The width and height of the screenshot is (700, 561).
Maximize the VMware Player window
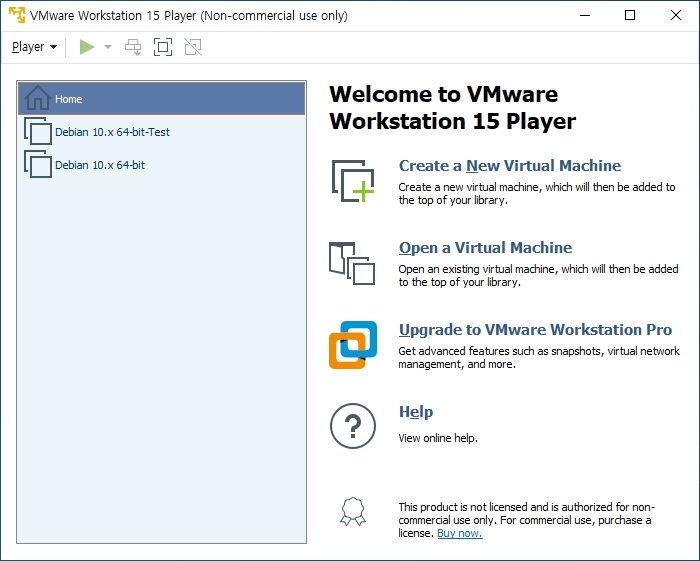[x=630, y=15]
